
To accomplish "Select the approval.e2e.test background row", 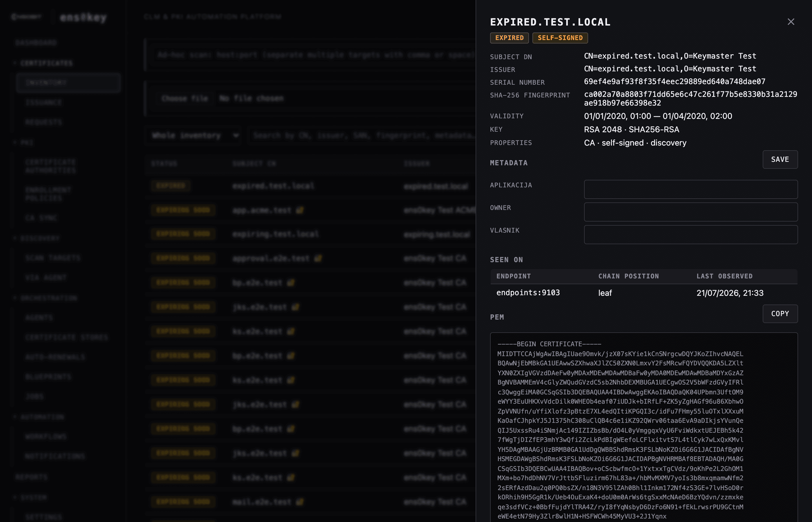I will 310,258.
